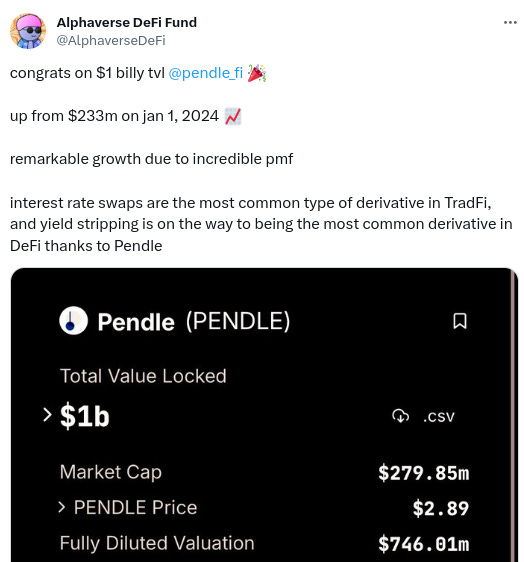Open the tweet's three-dot more options menu
The width and height of the screenshot is (524, 562).
pos(510,23)
